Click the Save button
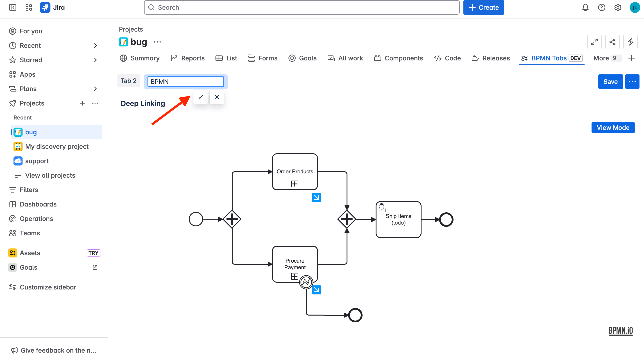The height and width of the screenshot is (358, 644). [x=610, y=82]
